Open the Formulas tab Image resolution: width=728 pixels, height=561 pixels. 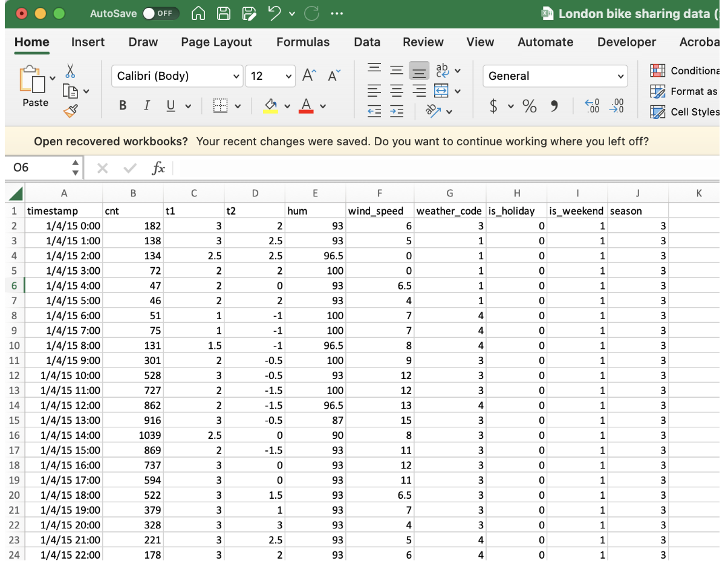[303, 42]
